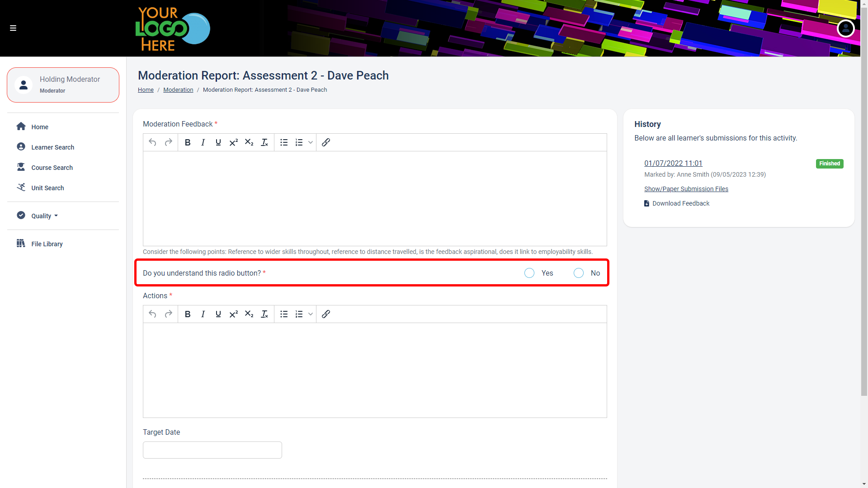Toggle italic in Moderation Feedback editor
The width and height of the screenshot is (868, 488).
[x=203, y=142]
